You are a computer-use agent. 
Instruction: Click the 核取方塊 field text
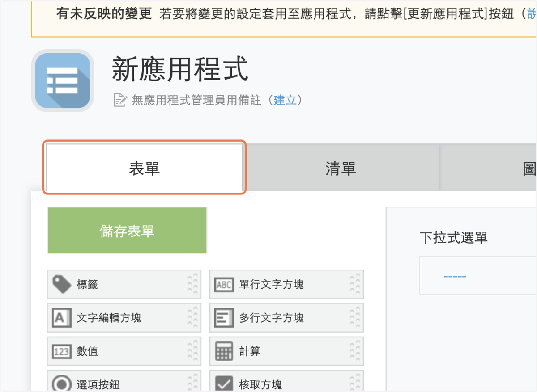(260, 384)
